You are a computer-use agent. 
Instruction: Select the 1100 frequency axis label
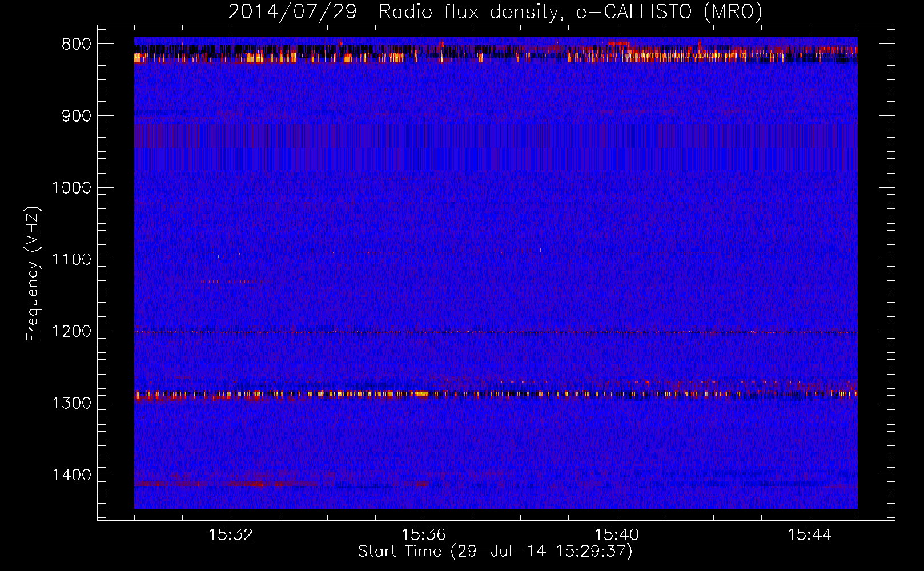pyautogui.click(x=71, y=260)
